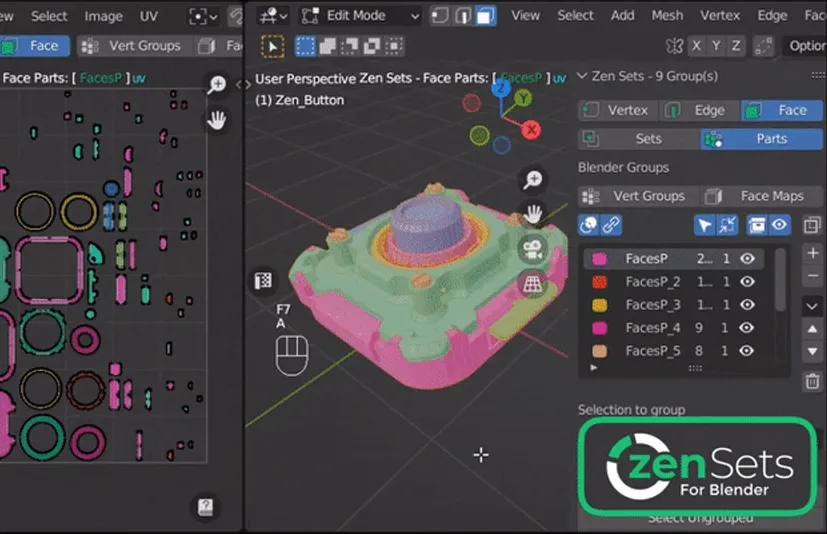
Task: Toggle Z axis mirror
Action: pos(736,46)
